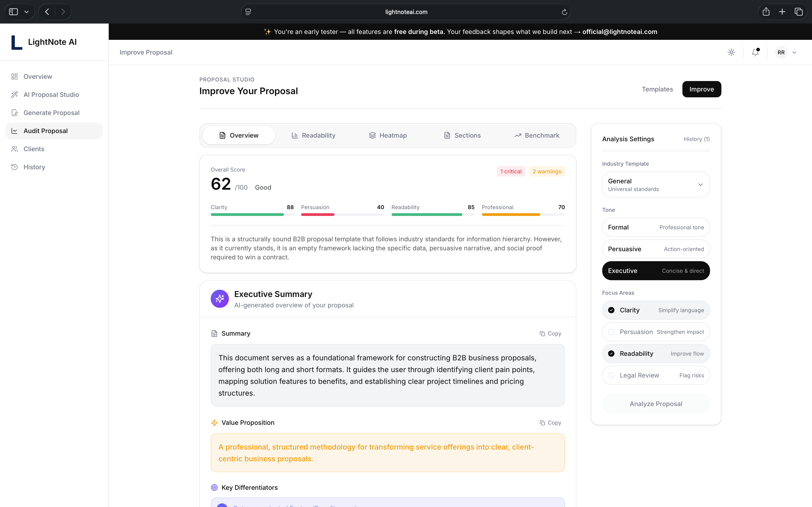Screen dimensions: 812x507
Task: Toggle the light/dark theme sun icon
Action: [x=731, y=52]
